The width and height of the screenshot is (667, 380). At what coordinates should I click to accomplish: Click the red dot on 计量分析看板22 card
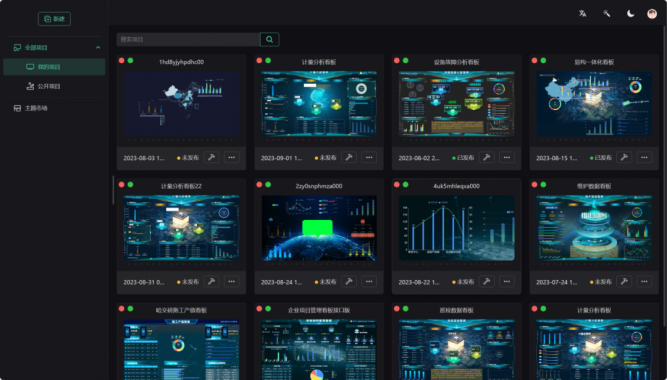122,184
